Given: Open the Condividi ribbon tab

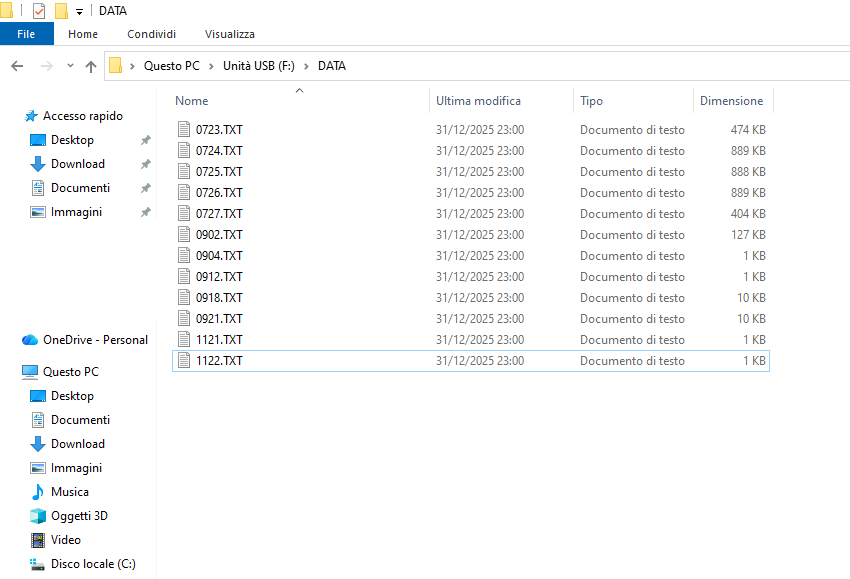Looking at the screenshot, I should (151, 34).
